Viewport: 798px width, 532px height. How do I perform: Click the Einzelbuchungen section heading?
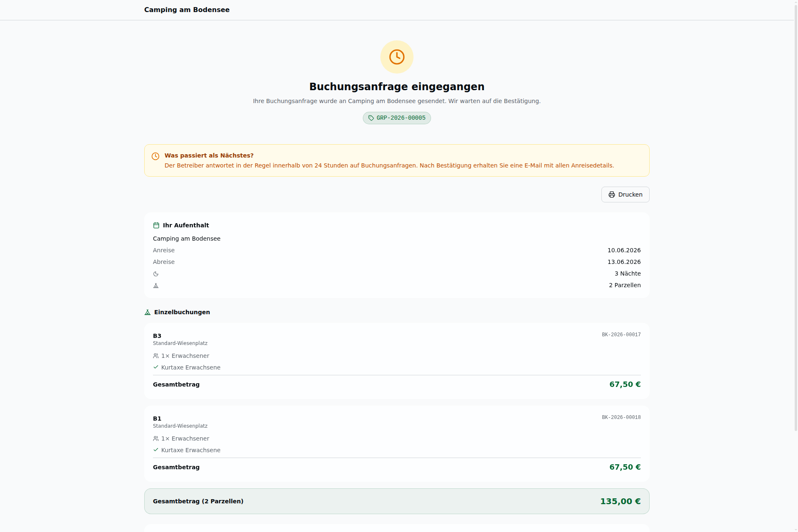182,312
